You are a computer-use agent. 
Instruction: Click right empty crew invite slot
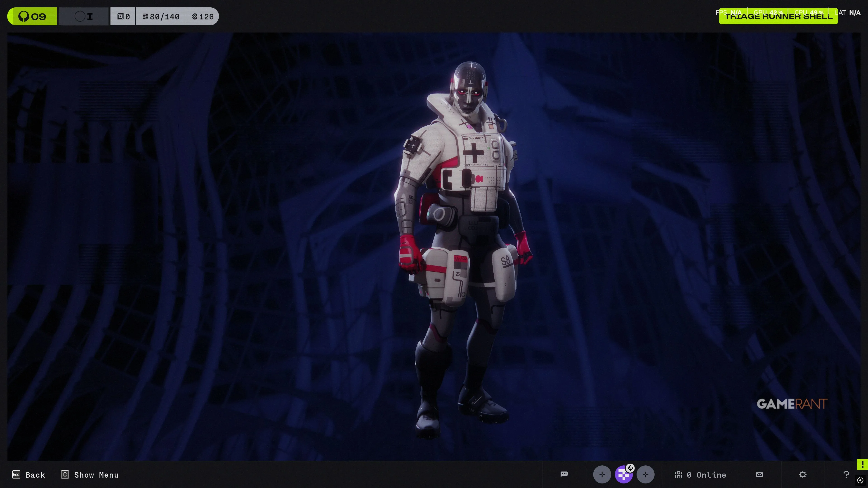(645, 474)
